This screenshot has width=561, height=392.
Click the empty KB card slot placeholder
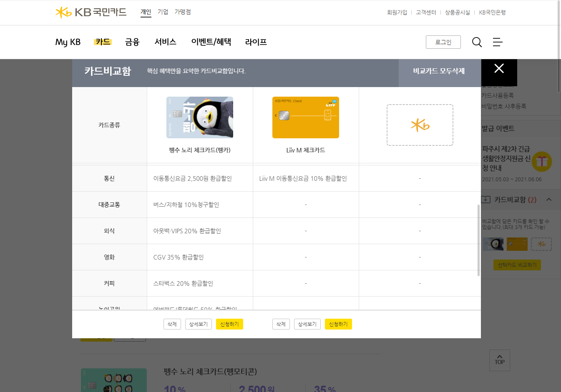420,125
